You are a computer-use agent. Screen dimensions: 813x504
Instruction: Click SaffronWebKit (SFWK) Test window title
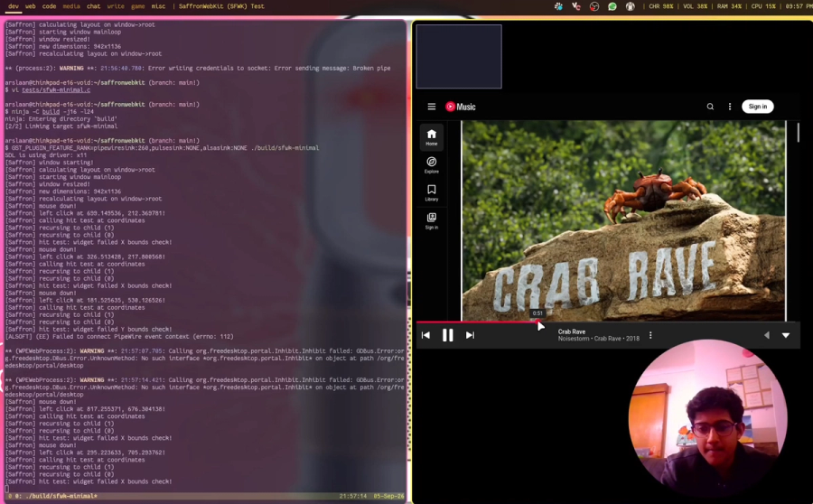click(x=221, y=6)
